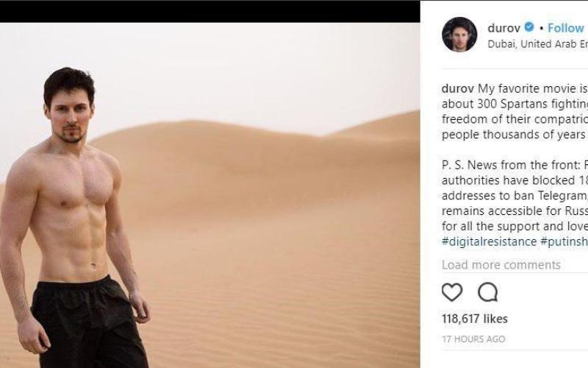
Task: Open comments via the speech bubble icon
Action: tap(488, 291)
